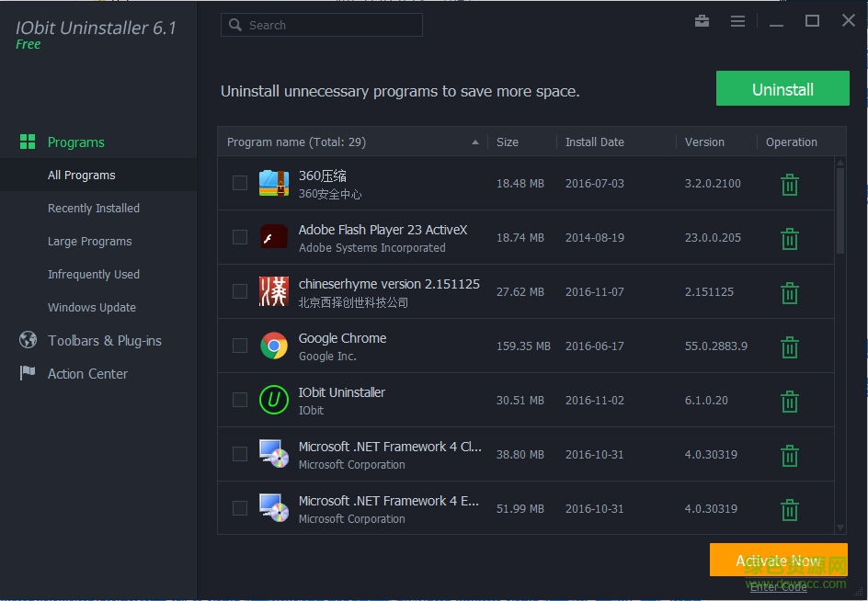The height and width of the screenshot is (601, 868).
Task: Click the trash icon beside IObit Uninstaller
Action: (x=789, y=401)
